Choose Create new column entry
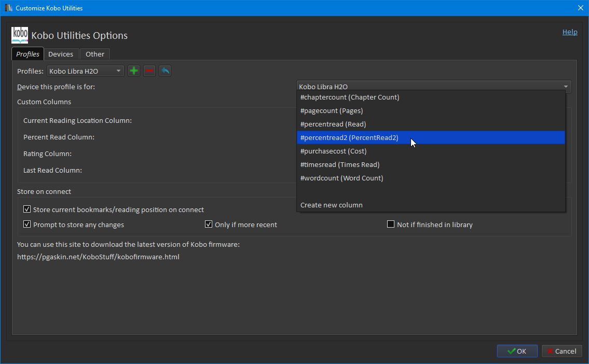The image size is (589, 364). (431, 205)
